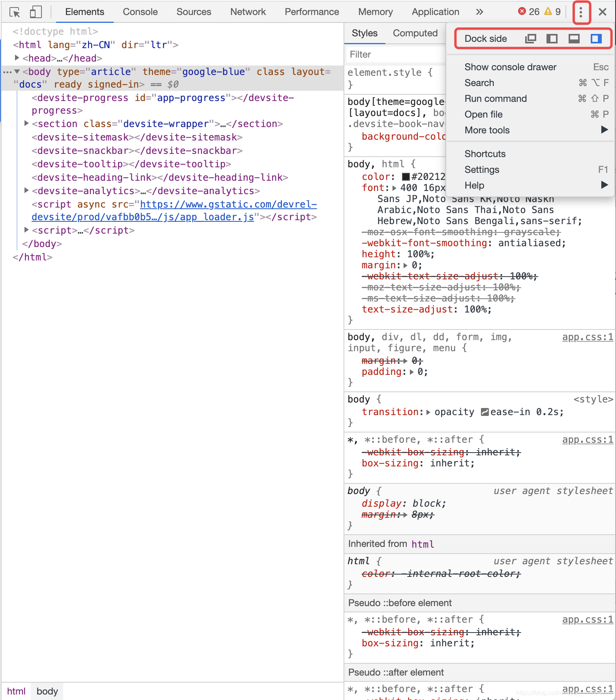
Task: Select the Computed pane tab
Action: point(415,33)
